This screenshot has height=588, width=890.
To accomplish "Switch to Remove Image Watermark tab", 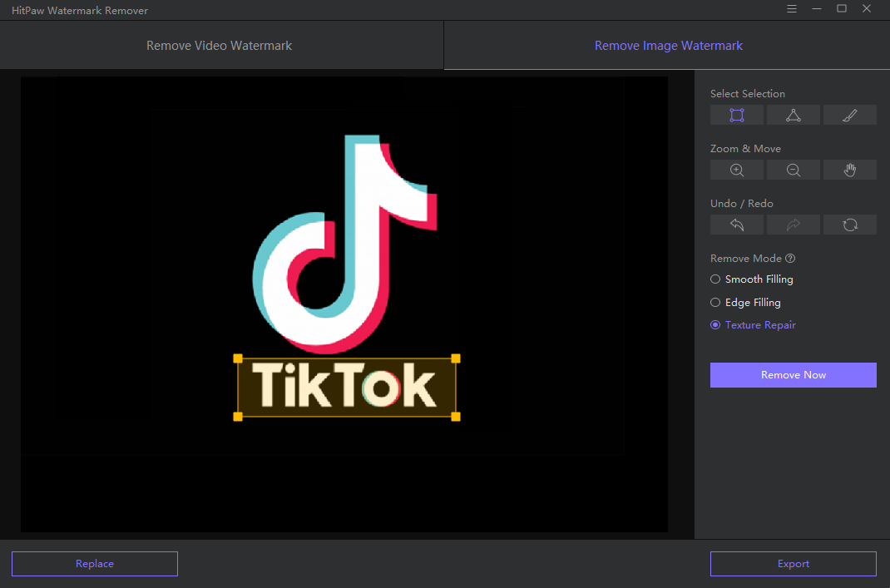I will click(x=668, y=46).
